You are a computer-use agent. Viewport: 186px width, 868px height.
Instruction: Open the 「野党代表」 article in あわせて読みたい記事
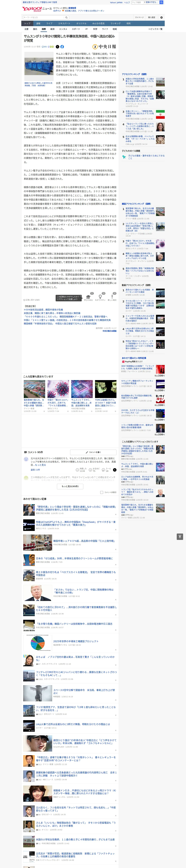coord(76,508)
